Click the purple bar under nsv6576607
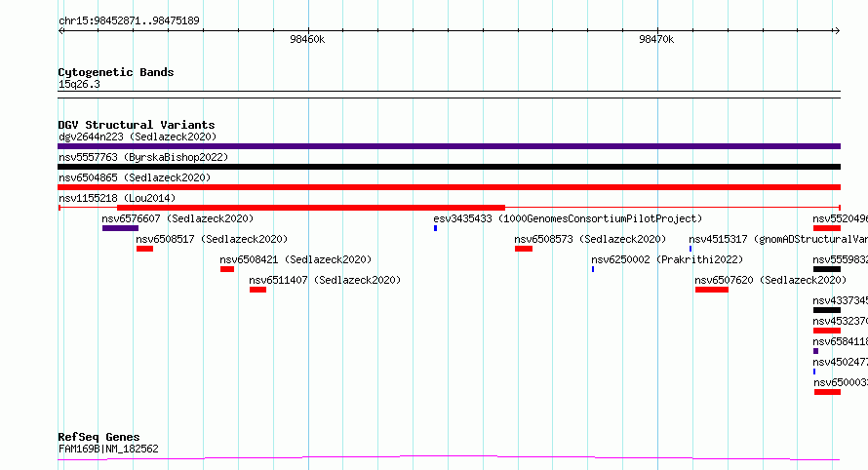Viewport: 868px width, 470px height. (x=120, y=228)
